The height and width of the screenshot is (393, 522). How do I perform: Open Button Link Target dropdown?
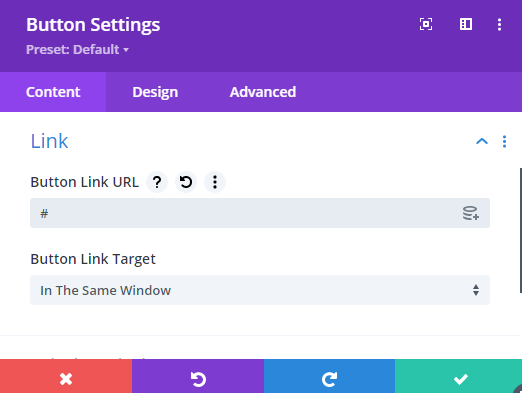click(260, 290)
